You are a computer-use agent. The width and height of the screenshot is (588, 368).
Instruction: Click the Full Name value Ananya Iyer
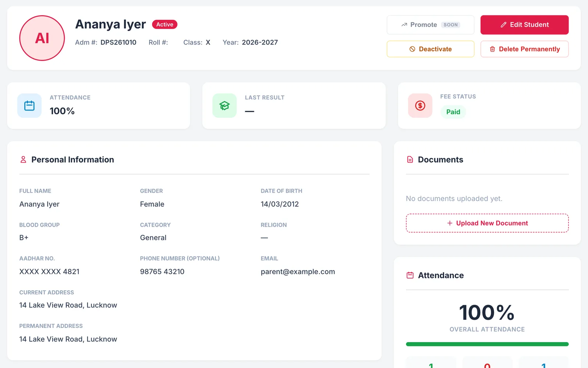click(39, 204)
